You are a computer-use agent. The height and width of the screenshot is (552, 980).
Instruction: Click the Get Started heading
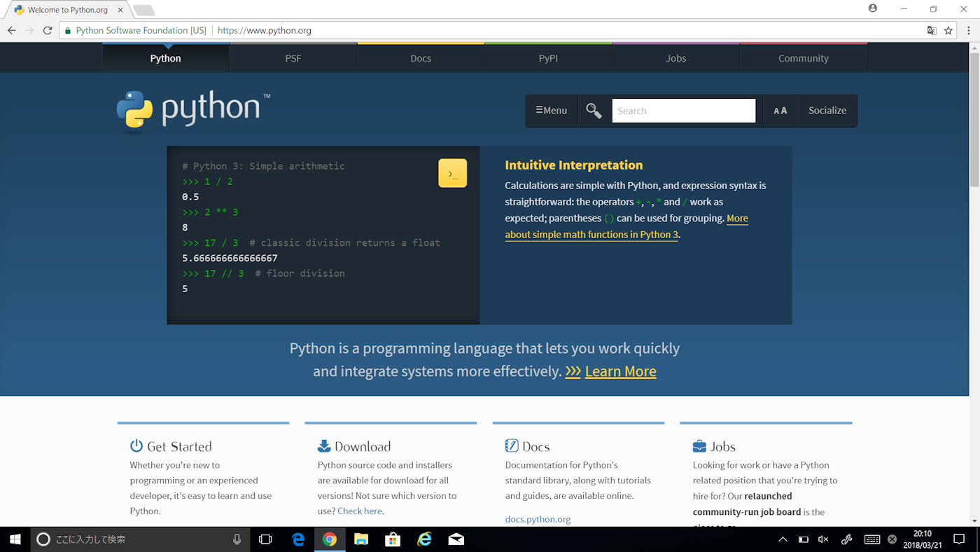(x=179, y=446)
